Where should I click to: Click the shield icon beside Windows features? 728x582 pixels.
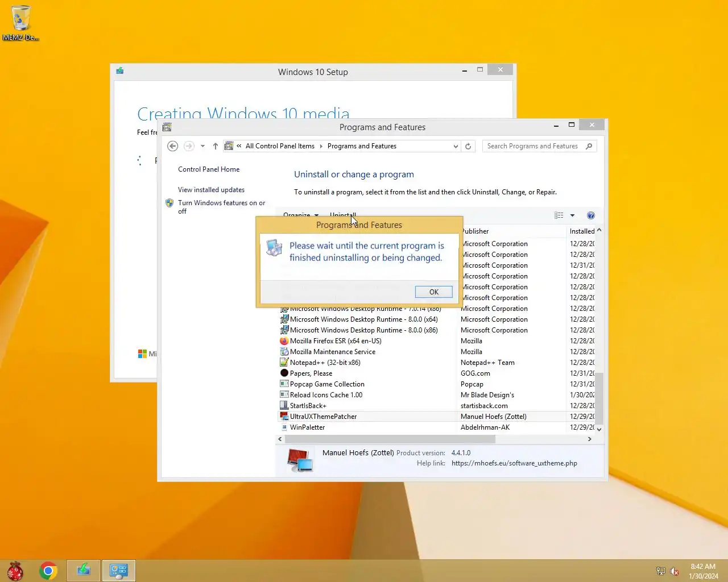point(169,203)
